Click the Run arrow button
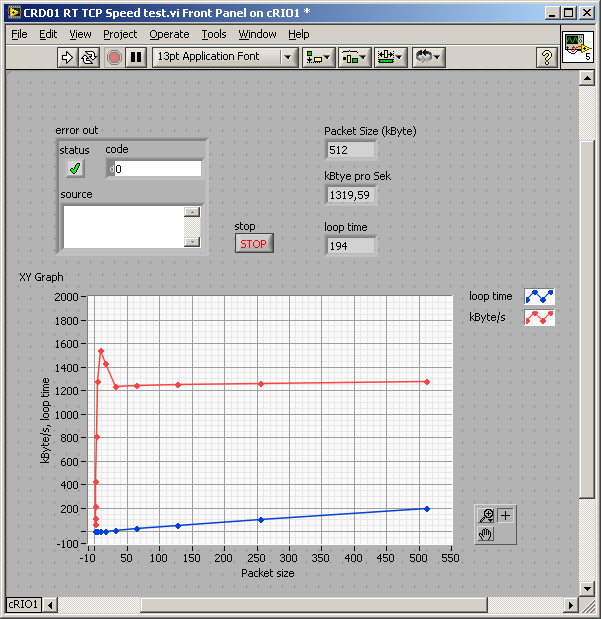 click(68, 57)
